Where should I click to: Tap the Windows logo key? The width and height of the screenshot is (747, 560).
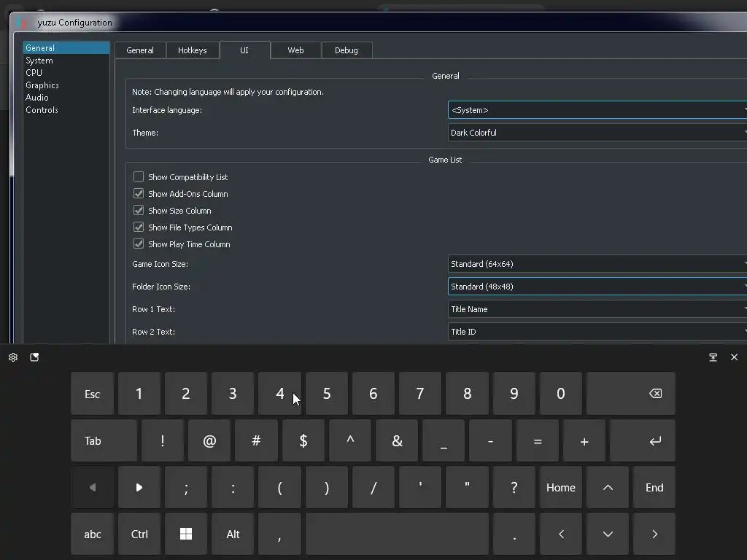click(186, 534)
